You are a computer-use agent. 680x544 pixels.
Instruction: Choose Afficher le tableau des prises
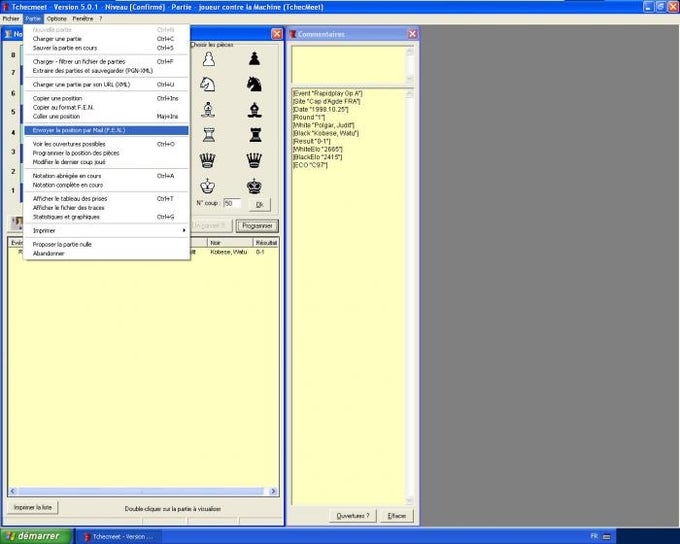pos(106,199)
